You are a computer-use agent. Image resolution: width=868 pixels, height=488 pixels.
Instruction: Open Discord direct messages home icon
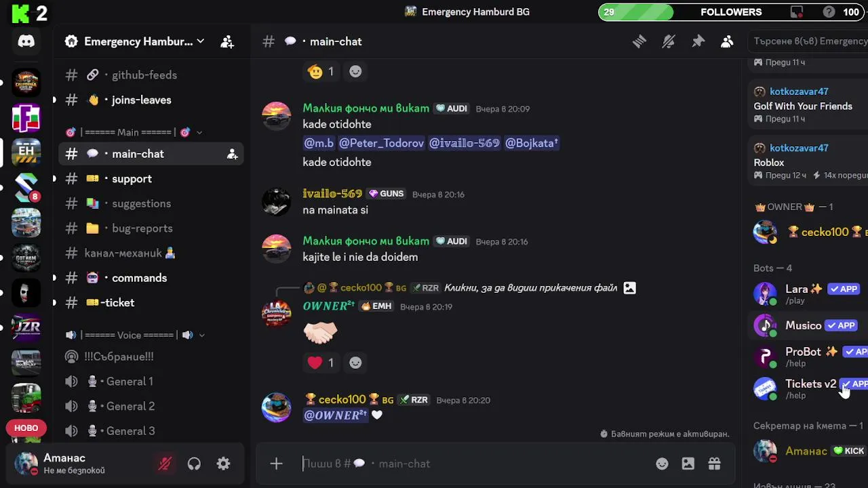pyautogui.click(x=26, y=41)
